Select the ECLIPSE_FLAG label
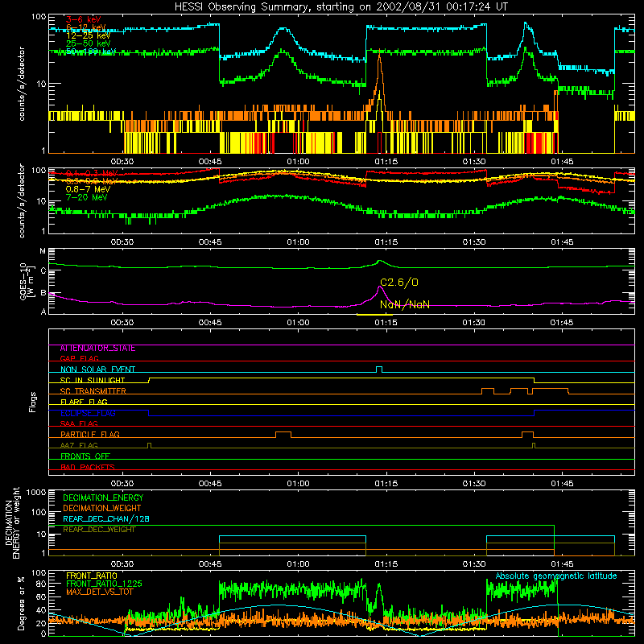This screenshot has height=644, width=644. point(88,413)
